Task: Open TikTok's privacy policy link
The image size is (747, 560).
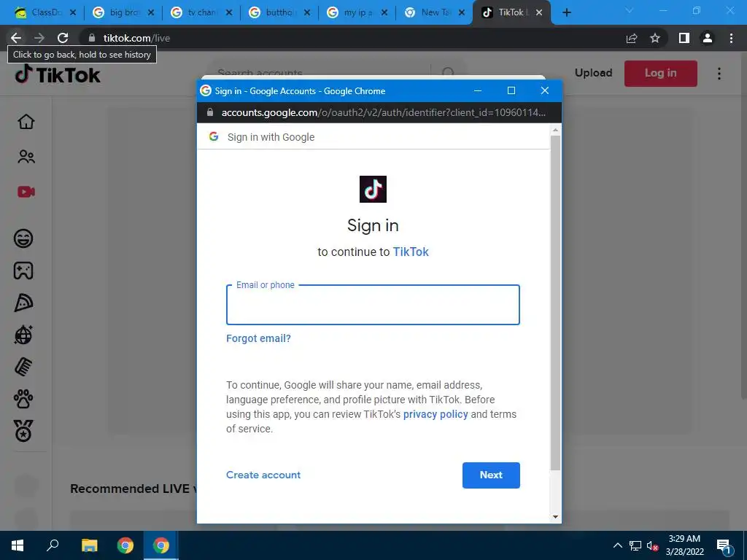Action: (436, 414)
